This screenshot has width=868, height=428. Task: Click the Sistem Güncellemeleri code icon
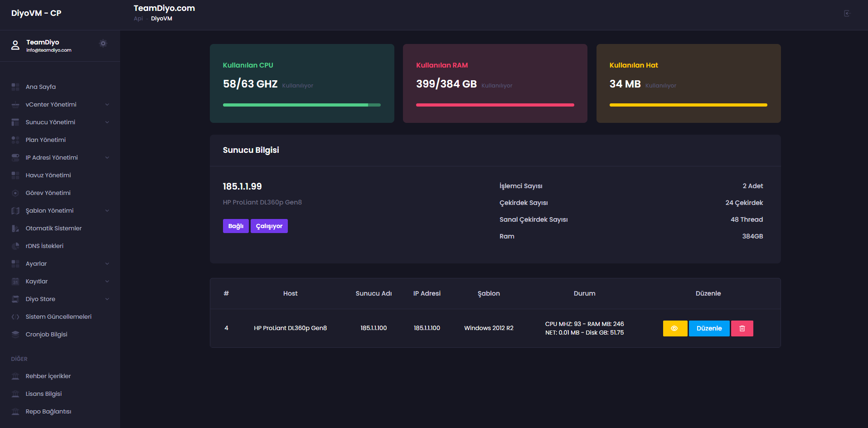coord(15,316)
